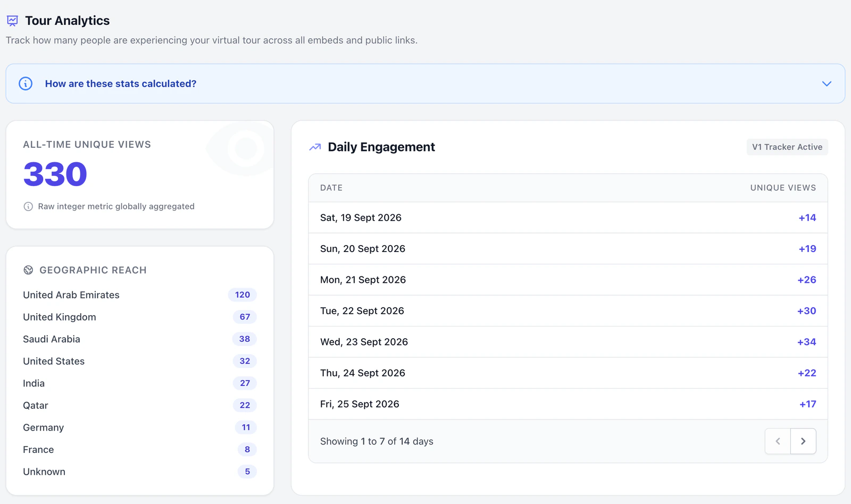The image size is (851, 504).
Task: Expand the stats calculation chevron
Action: click(827, 83)
